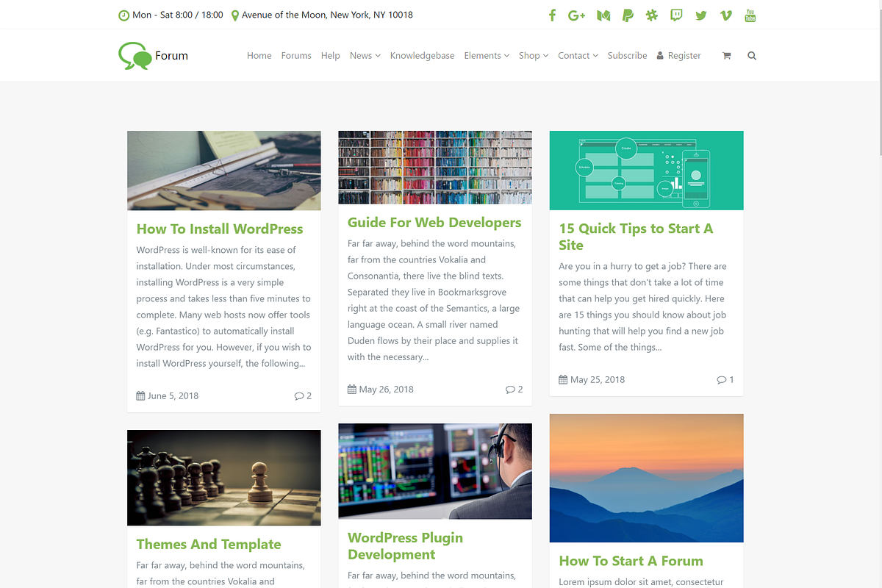Click the teal wireframe illustration thumbnail

click(x=646, y=171)
